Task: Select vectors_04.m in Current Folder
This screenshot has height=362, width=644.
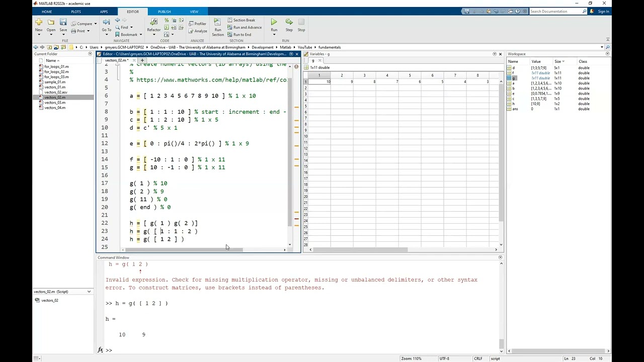Action: tap(54, 108)
